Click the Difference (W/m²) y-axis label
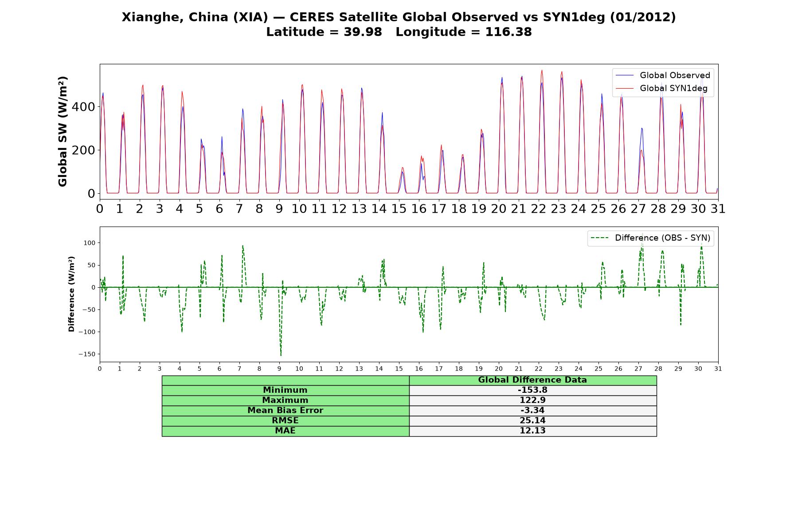 pos(71,294)
